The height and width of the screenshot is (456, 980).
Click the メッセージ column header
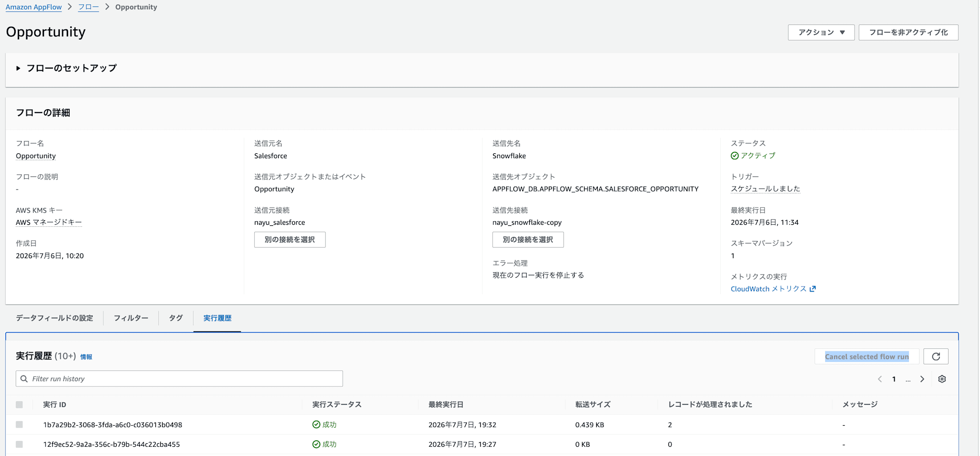tap(859, 405)
